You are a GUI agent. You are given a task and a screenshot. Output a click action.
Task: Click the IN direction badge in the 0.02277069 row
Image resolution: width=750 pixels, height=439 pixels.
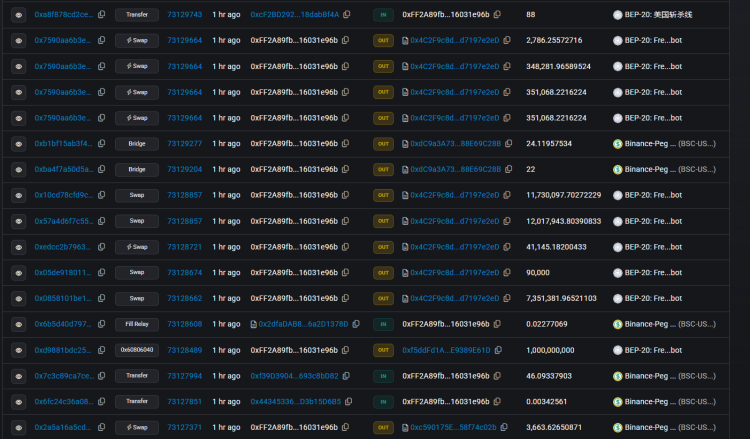tap(383, 324)
